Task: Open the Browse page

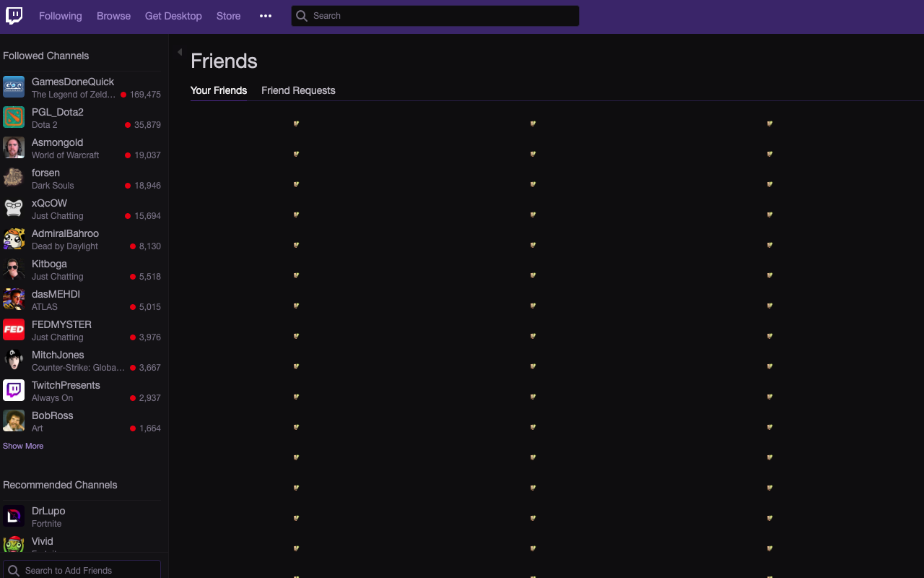Action: pos(113,15)
